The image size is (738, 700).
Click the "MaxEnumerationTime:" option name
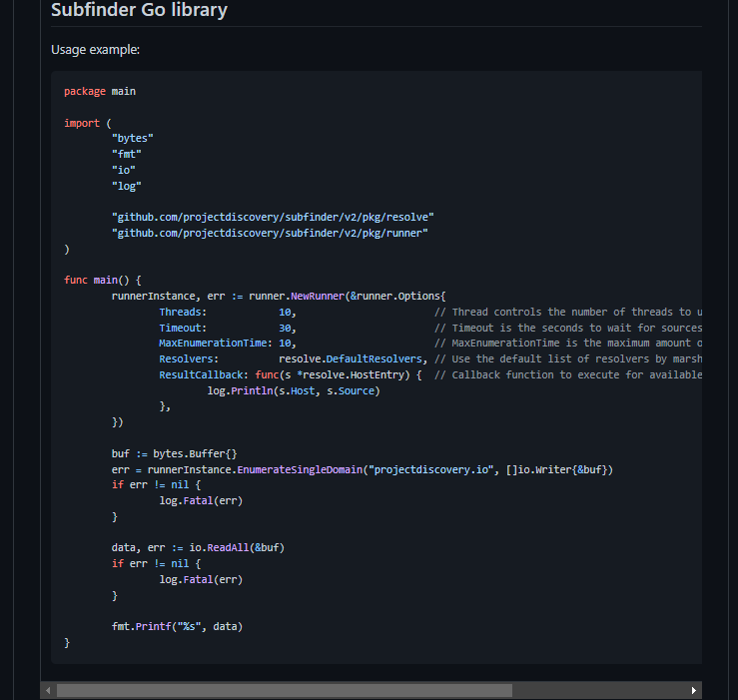tap(216, 344)
